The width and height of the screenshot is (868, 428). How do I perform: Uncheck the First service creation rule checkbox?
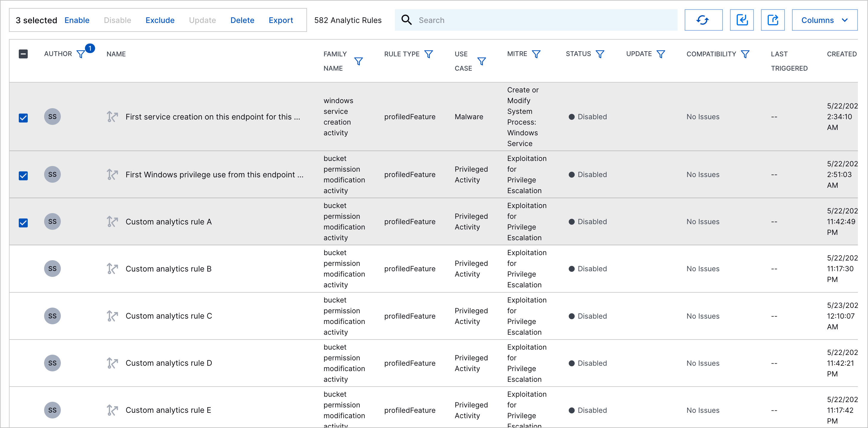pyautogui.click(x=23, y=118)
